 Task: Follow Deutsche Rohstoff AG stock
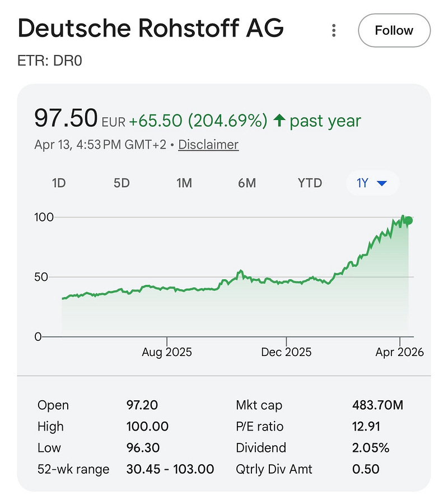click(x=394, y=30)
